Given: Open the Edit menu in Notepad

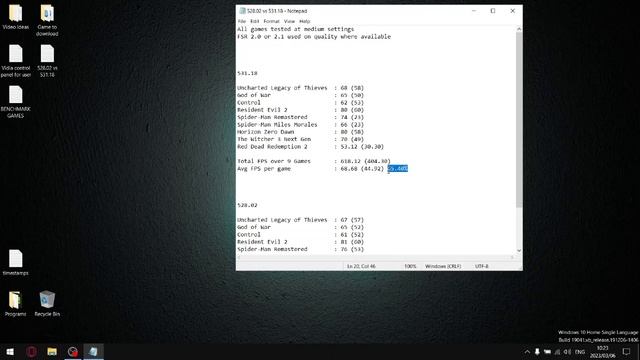Looking at the screenshot, I should (255, 21).
